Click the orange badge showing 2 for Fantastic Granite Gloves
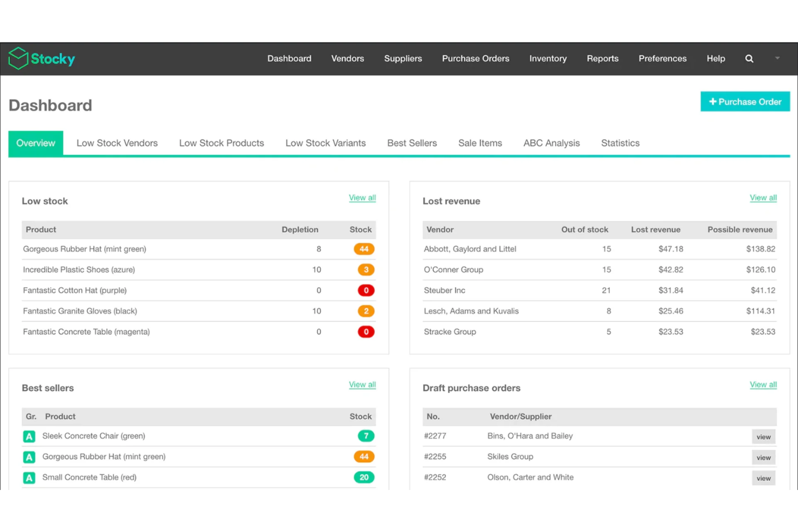 (x=366, y=311)
